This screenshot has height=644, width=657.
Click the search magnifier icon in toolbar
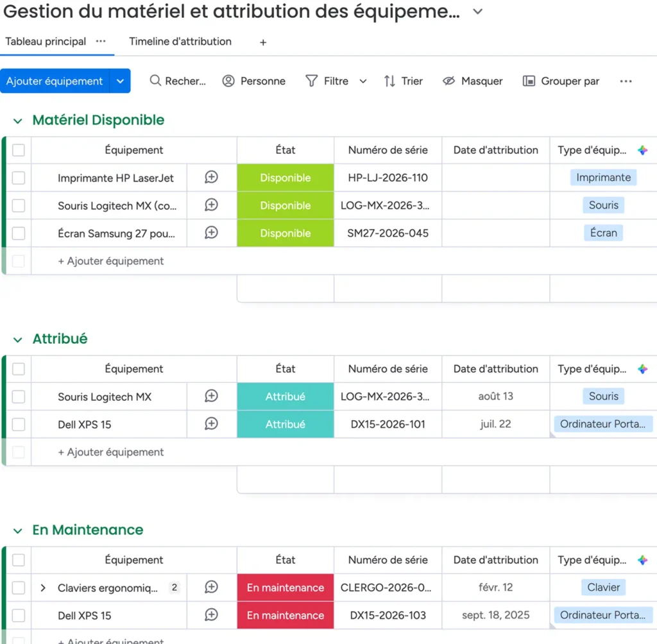click(x=155, y=80)
